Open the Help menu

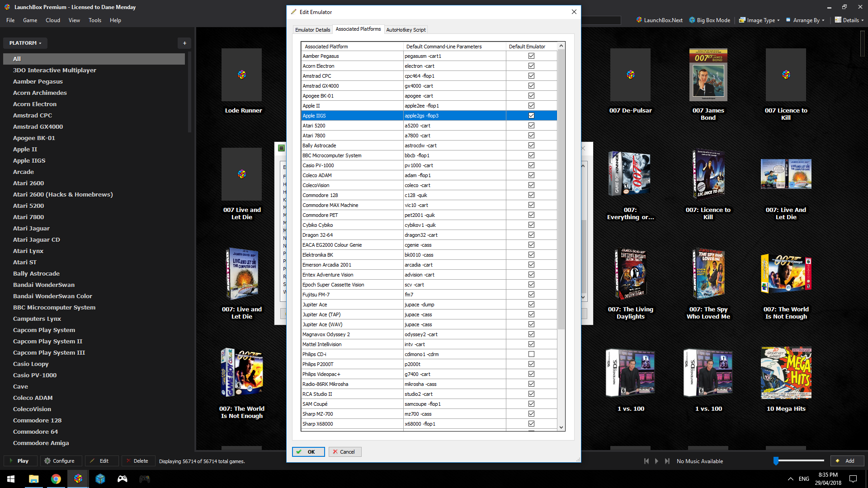coord(115,20)
